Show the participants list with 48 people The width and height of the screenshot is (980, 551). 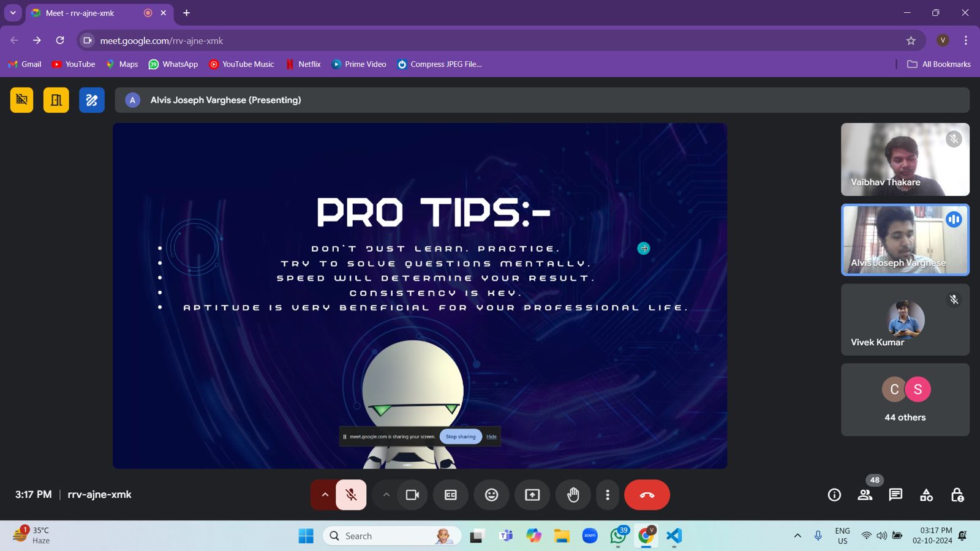click(x=865, y=495)
